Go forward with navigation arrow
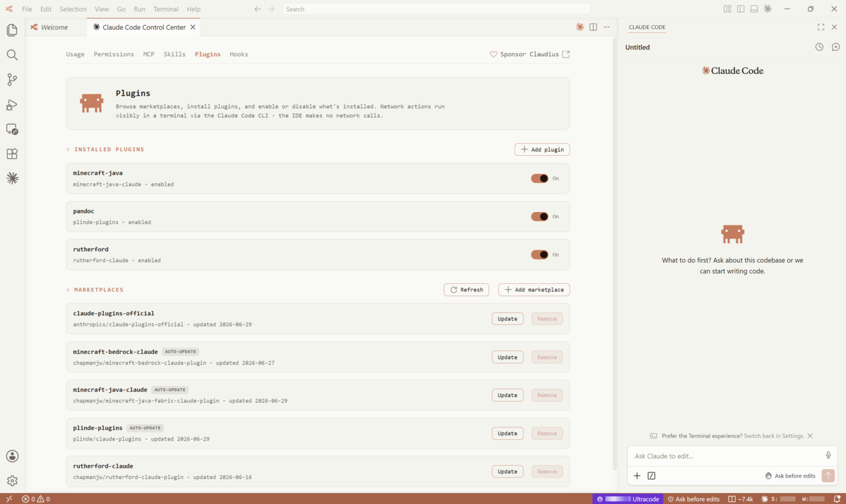This screenshot has height=504, width=846. [272, 9]
